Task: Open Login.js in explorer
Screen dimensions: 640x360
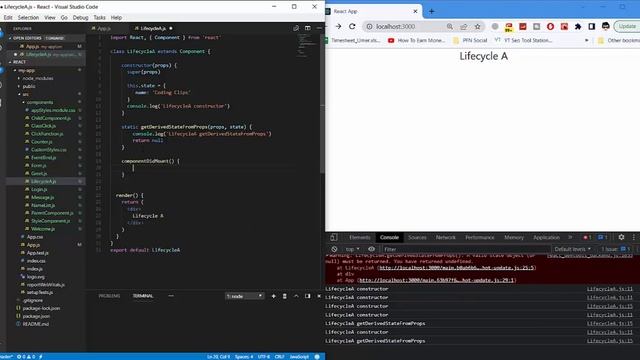Action: click(39, 189)
